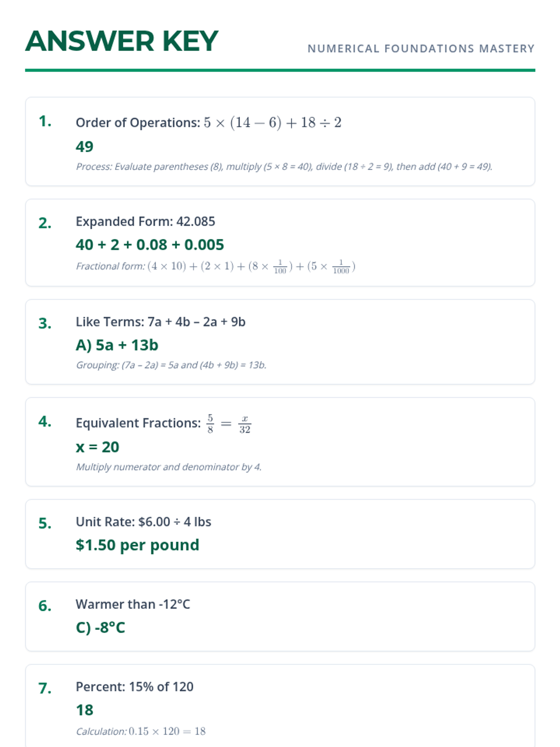Select answer A) 5a + 13b
560x747 pixels.
point(117,345)
